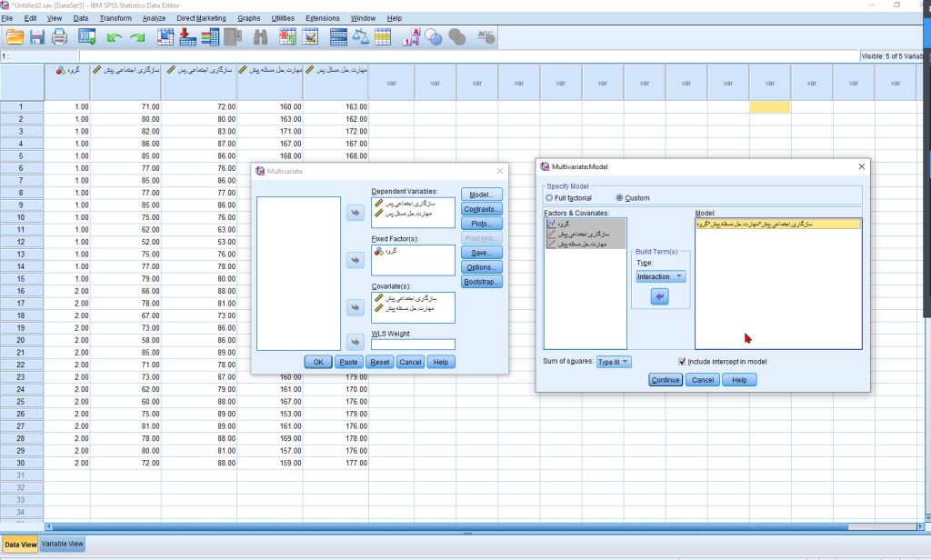
Task: Move variable to Covariate(s) with arrow
Action: pos(355,307)
